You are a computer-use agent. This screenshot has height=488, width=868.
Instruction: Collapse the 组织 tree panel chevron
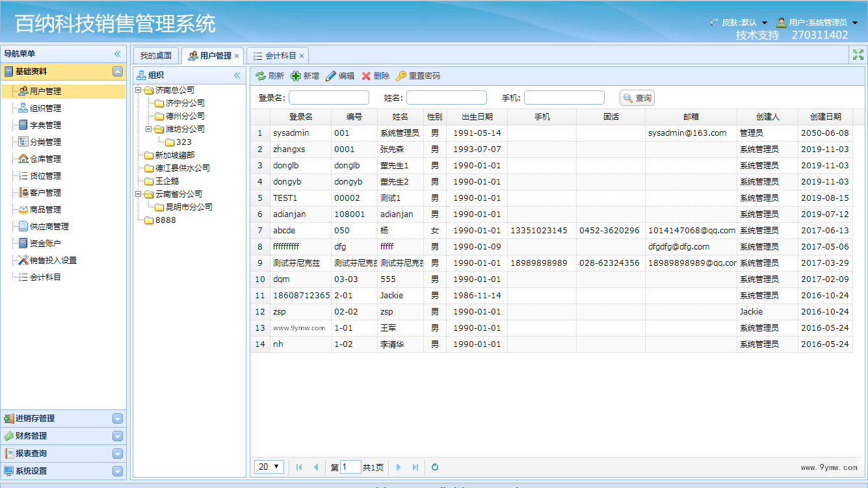[237, 75]
